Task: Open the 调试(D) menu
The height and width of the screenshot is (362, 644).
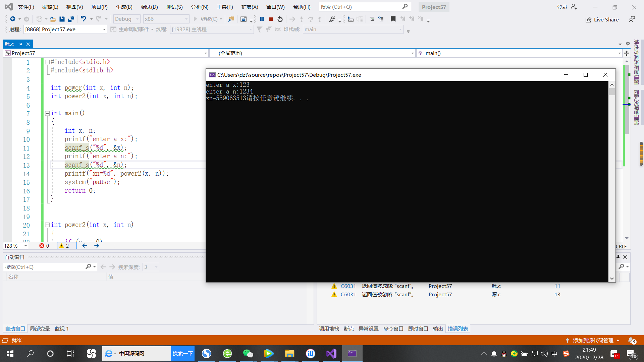Action: [x=149, y=7]
